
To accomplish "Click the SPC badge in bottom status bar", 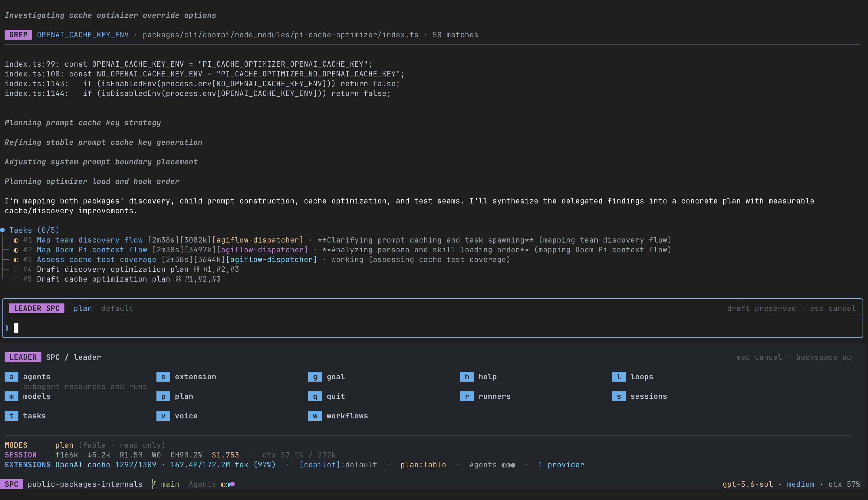I will pos(11,484).
